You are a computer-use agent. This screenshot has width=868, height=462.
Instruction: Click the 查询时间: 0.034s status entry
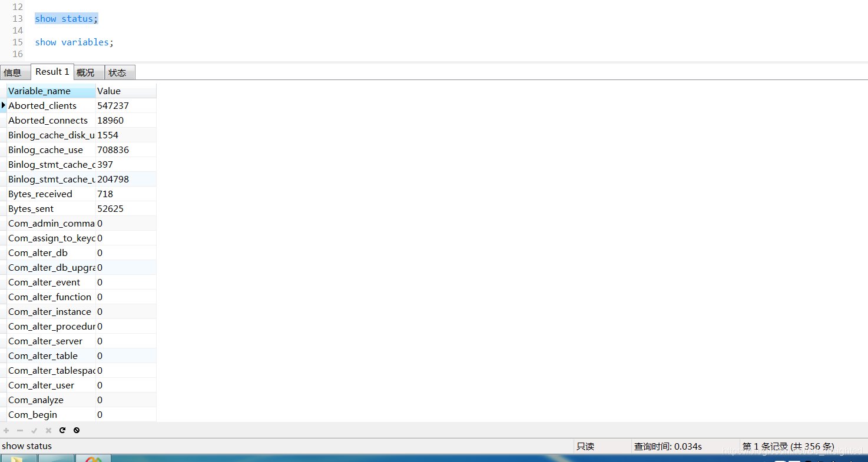click(x=668, y=447)
